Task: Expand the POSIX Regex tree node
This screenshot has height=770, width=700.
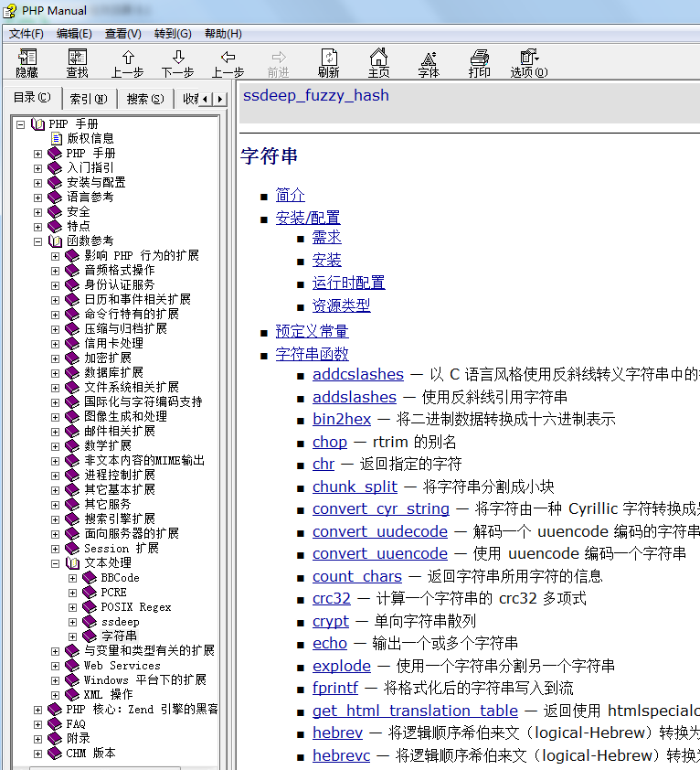Action: (73, 608)
